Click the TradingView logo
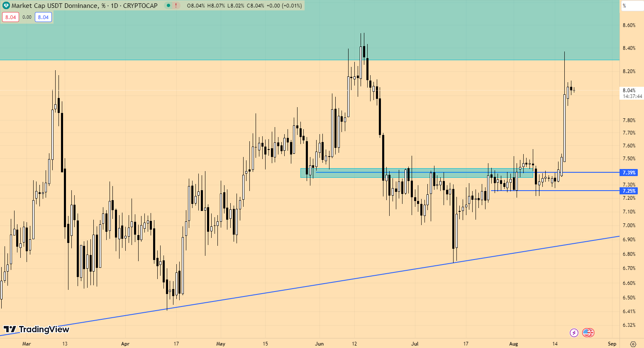The image size is (644, 348). (x=37, y=329)
